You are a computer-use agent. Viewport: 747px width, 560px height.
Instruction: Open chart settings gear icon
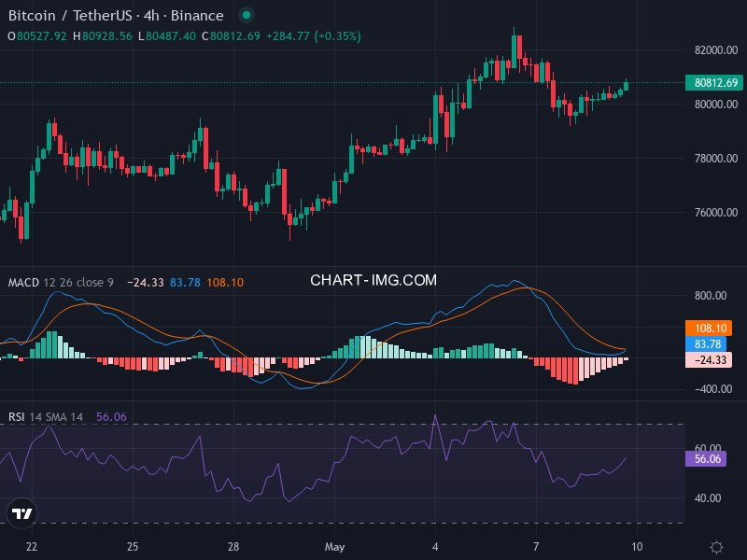[716, 547]
